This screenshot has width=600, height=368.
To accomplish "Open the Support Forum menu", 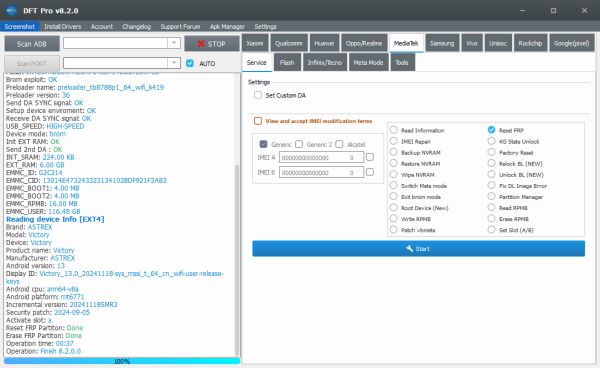I will (x=180, y=26).
